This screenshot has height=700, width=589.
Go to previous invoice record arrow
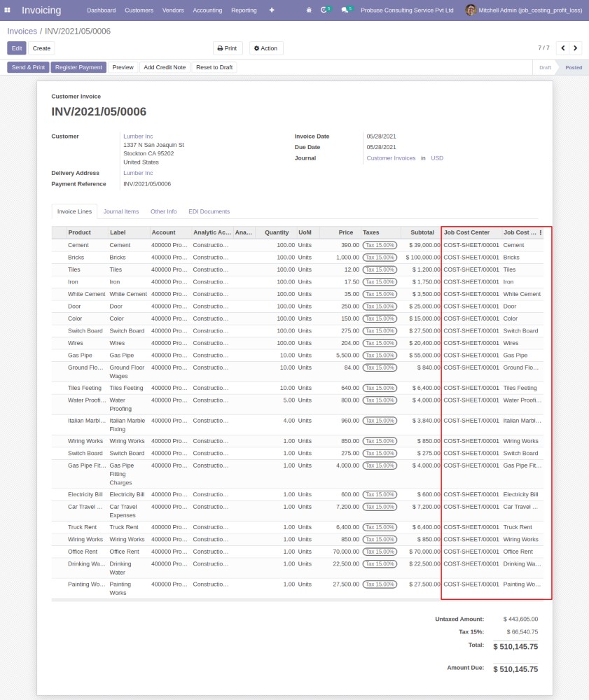click(x=562, y=48)
